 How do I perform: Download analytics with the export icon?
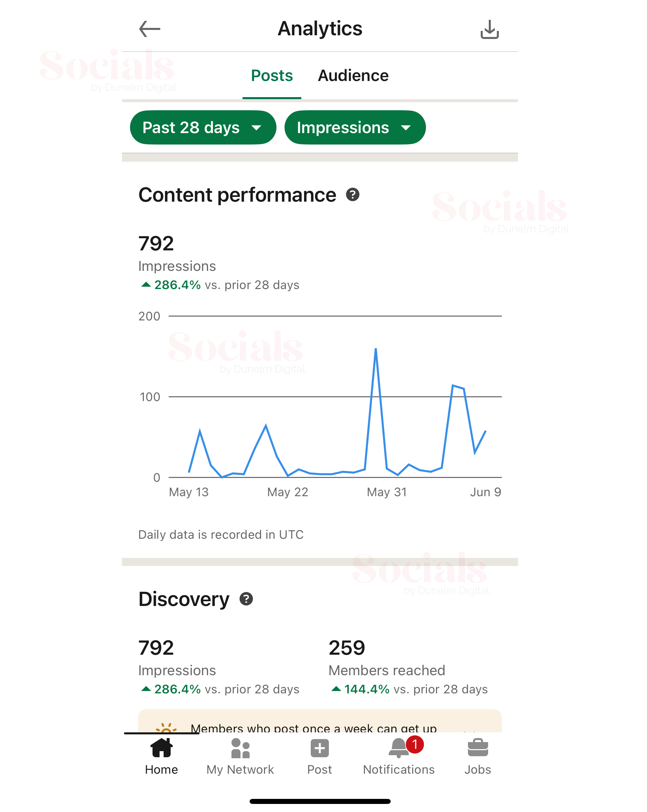point(489,29)
